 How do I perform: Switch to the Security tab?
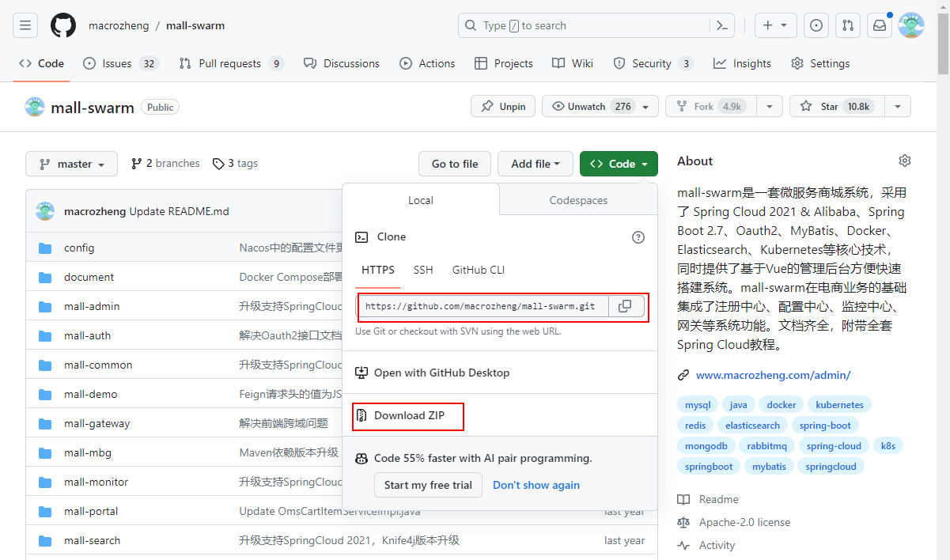653,63
